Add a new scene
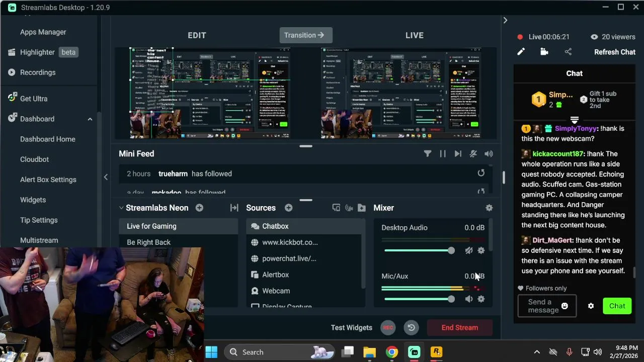The width and height of the screenshot is (644, 362). click(199, 208)
